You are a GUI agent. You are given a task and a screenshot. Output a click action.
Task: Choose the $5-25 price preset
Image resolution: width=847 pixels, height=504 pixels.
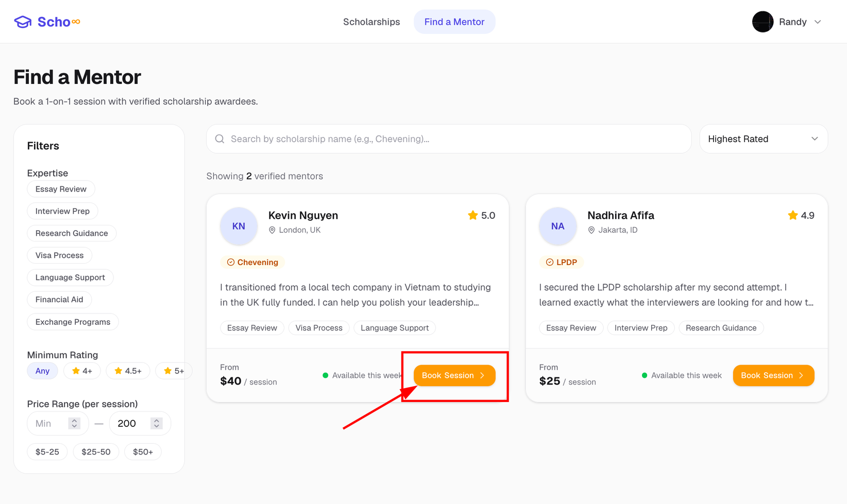47,452
